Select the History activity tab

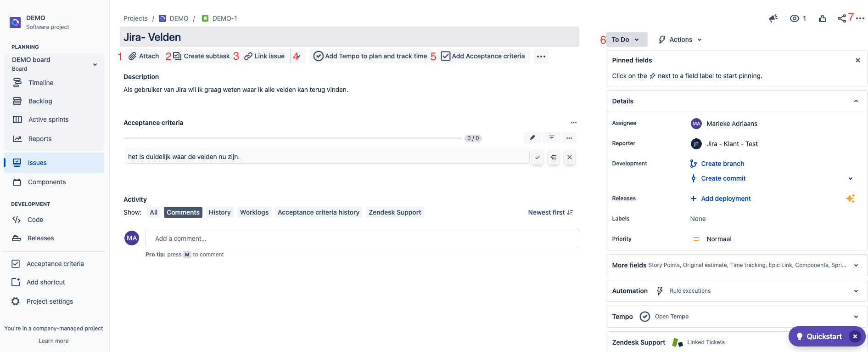click(x=219, y=212)
